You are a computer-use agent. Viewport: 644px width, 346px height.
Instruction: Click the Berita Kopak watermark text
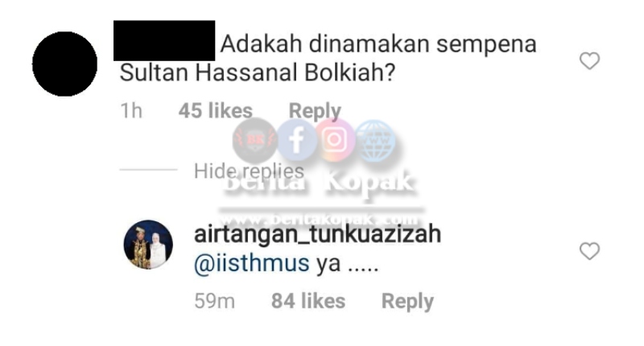tap(320, 182)
